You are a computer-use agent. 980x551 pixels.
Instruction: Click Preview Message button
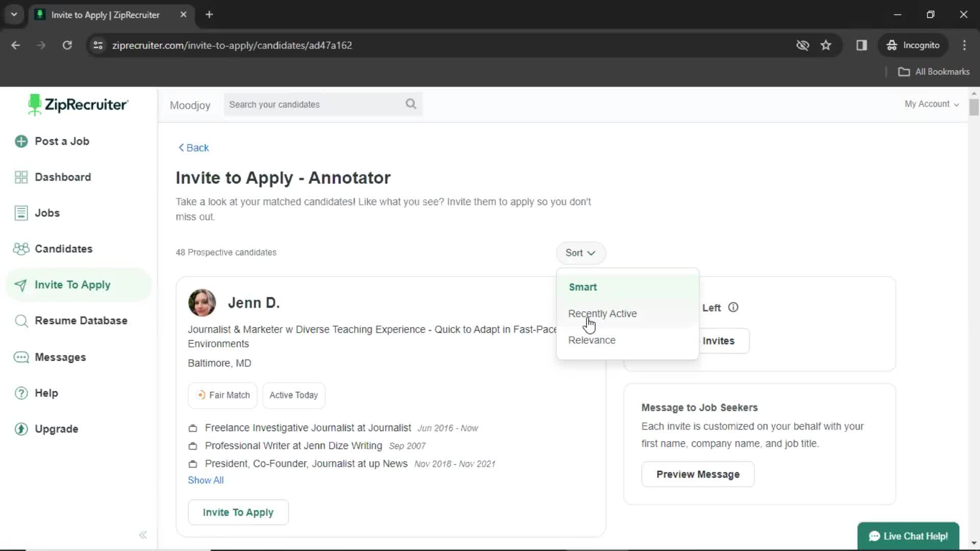coord(698,474)
